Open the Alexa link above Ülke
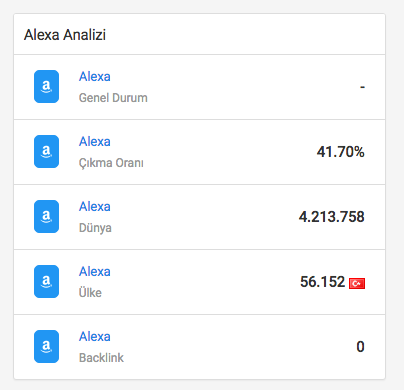The image size is (404, 390). [x=95, y=272]
